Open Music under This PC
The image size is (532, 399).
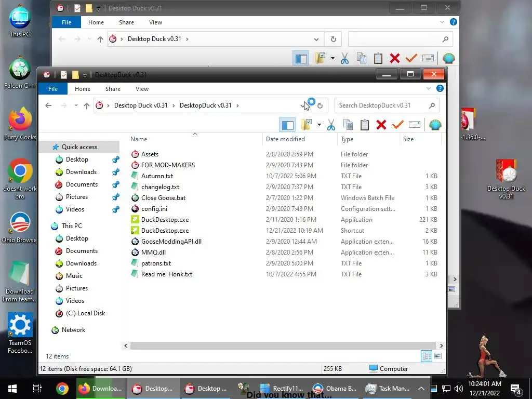pos(74,276)
